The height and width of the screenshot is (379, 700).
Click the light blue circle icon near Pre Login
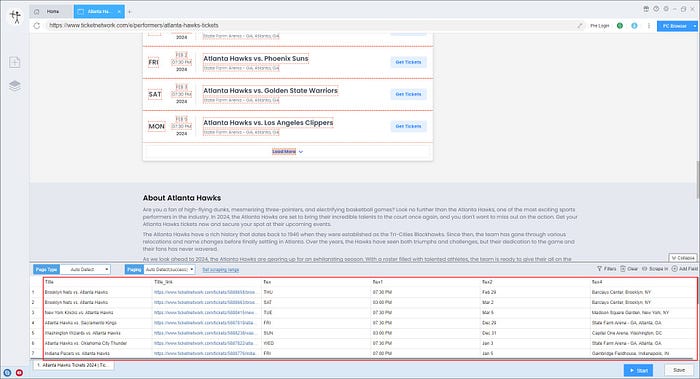click(x=634, y=26)
